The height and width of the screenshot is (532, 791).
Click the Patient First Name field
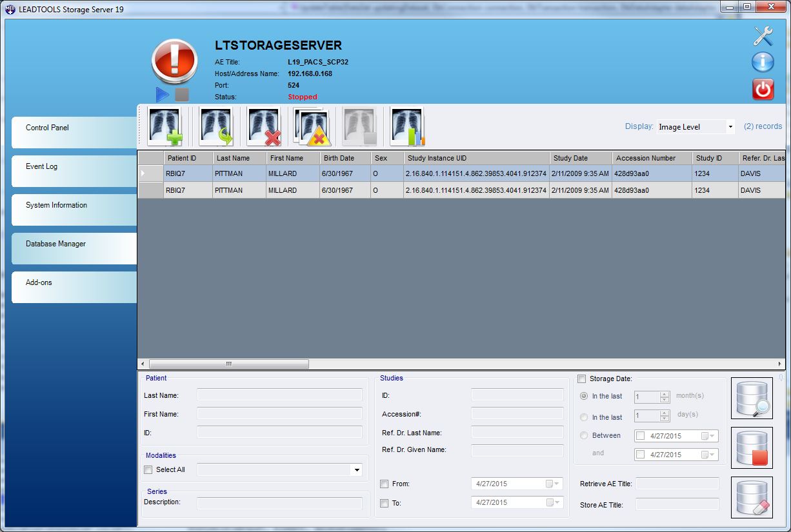click(x=279, y=413)
